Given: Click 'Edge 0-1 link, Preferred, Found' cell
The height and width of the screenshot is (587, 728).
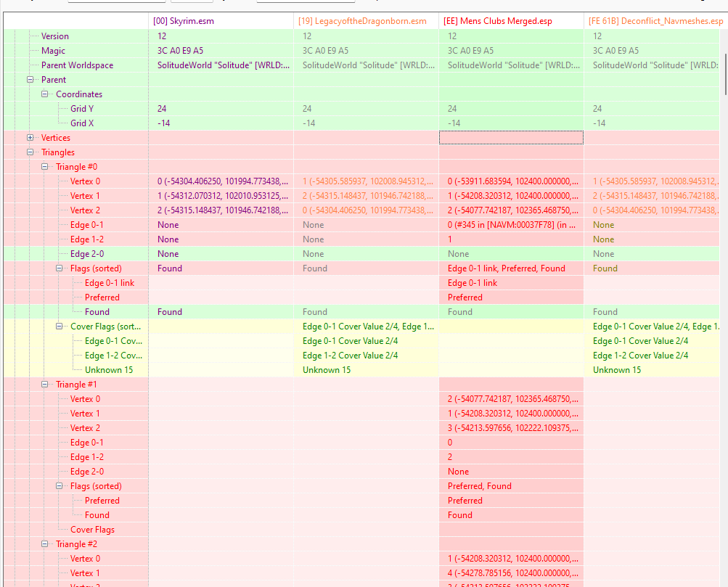Looking at the screenshot, I should click(506, 268).
